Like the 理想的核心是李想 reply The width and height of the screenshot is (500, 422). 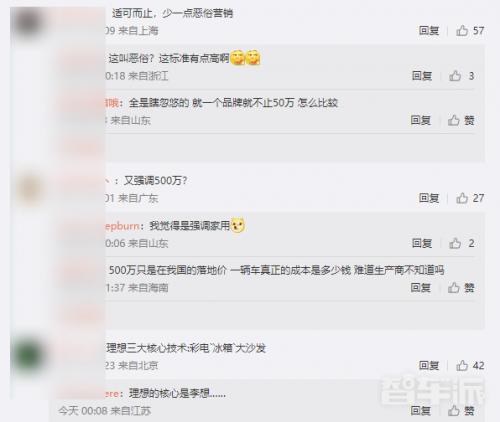click(x=461, y=411)
